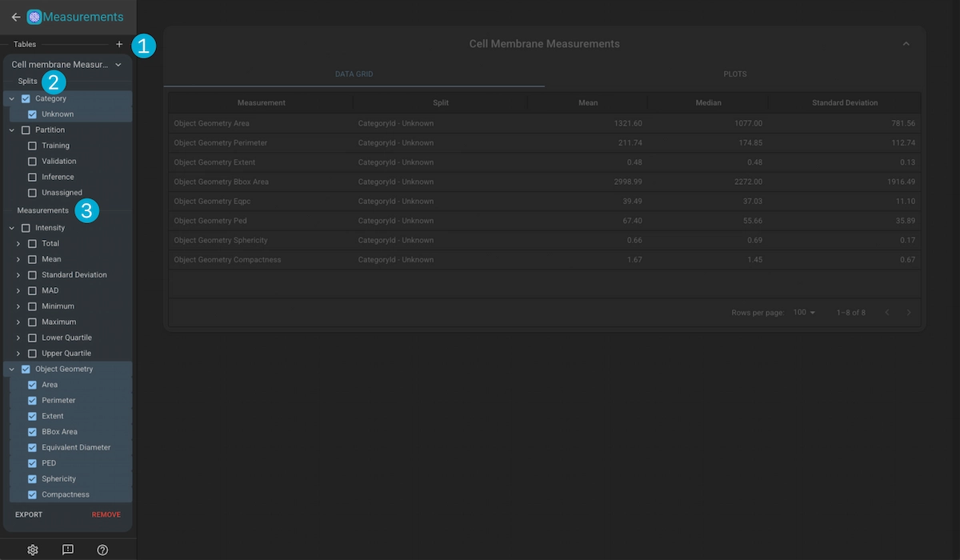This screenshot has width=960, height=560.
Task: Uncheck the PED checkbox
Action: point(32,463)
